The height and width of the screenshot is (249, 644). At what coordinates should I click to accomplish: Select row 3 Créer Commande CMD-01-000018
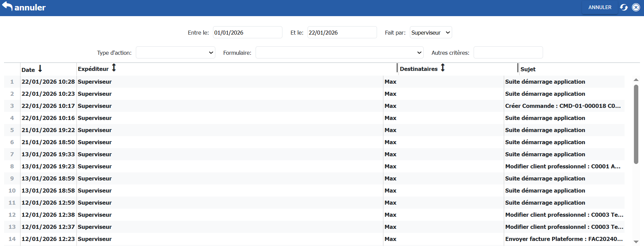[x=562, y=106]
